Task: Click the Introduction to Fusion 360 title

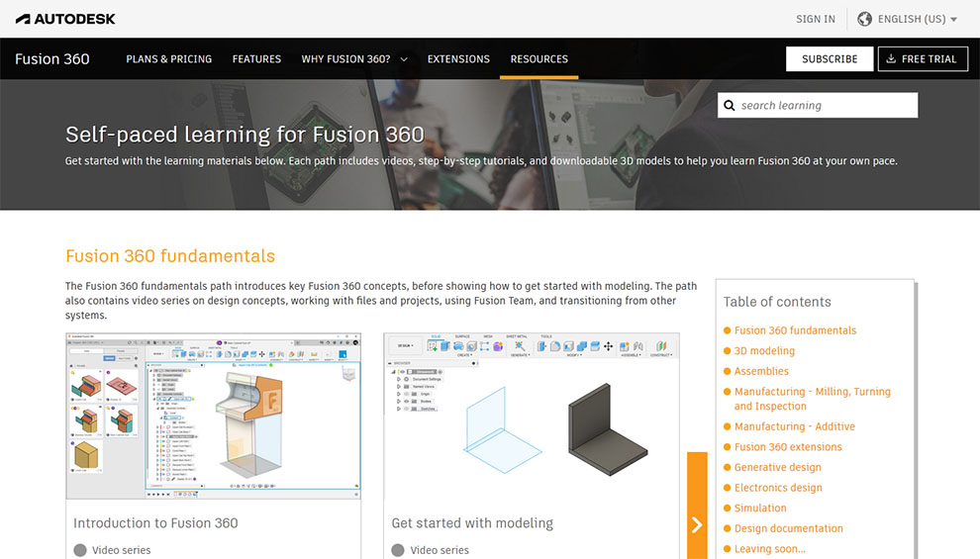Action: [155, 522]
